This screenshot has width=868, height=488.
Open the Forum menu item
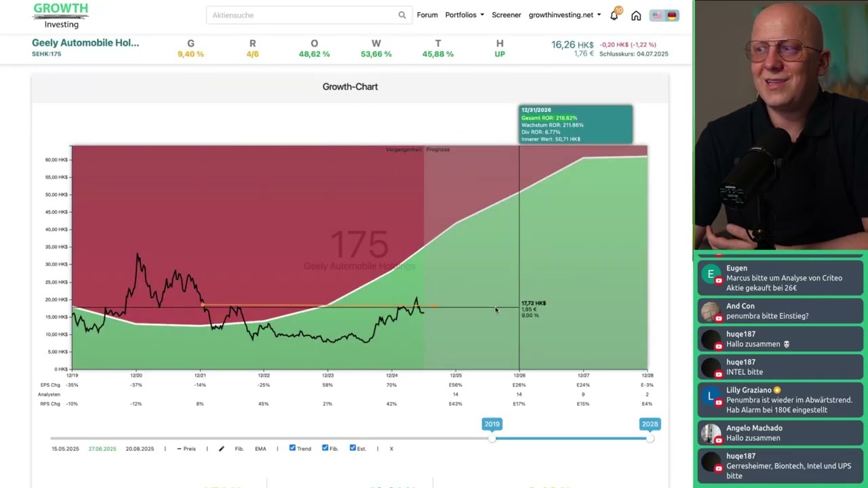pyautogui.click(x=427, y=15)
